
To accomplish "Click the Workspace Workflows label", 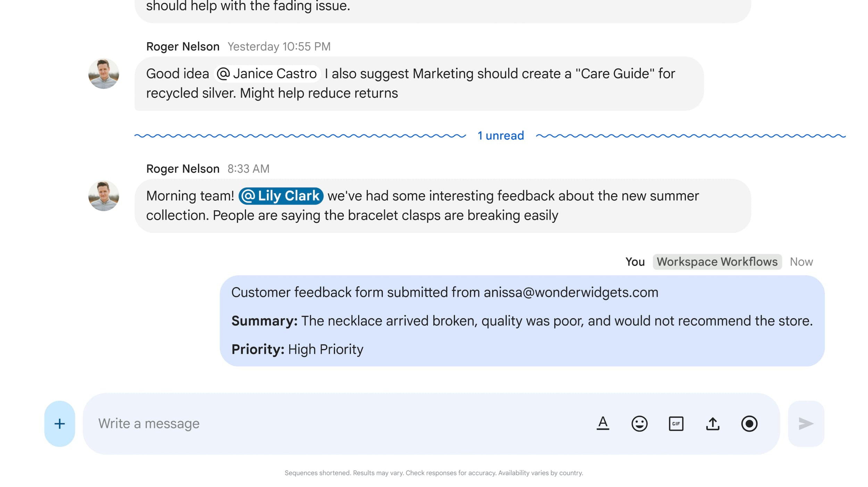I will pos(717,262).
